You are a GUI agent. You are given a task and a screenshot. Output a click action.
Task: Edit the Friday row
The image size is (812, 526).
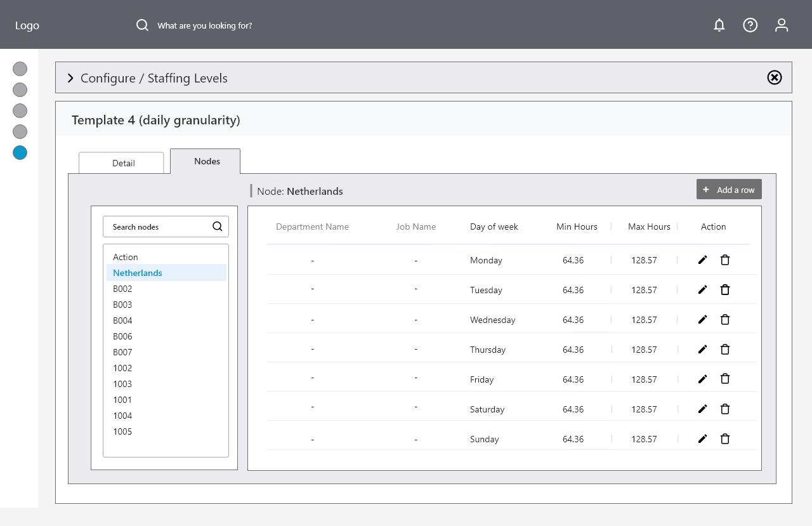(702, 379)
